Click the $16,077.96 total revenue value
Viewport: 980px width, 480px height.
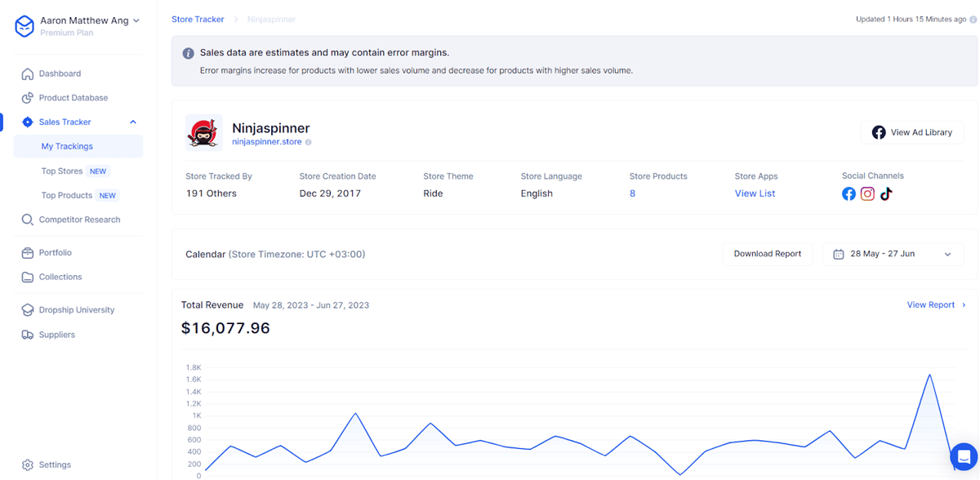click(x=225, y=328)
